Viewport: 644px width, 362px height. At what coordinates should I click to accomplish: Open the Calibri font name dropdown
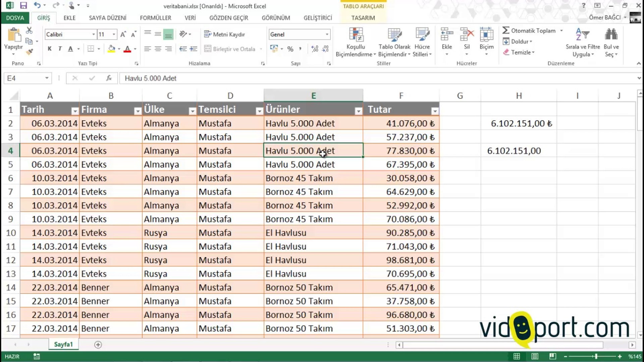click(x=93, y=34)
